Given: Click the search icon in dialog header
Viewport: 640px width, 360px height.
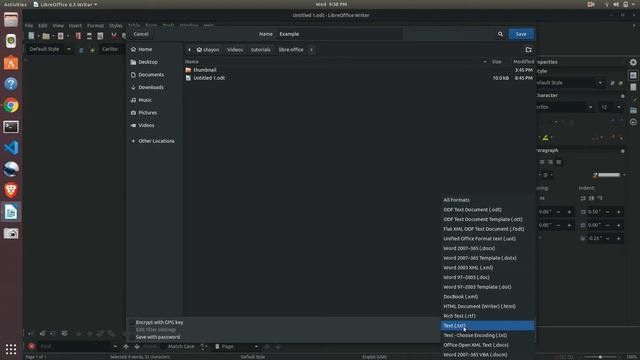Looking at the screenshot, I should [500, 34].
